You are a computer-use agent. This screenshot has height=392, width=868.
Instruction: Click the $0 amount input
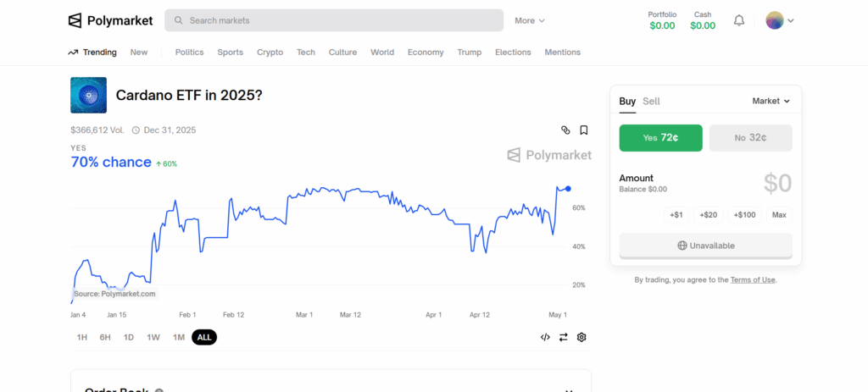[778, 184]
